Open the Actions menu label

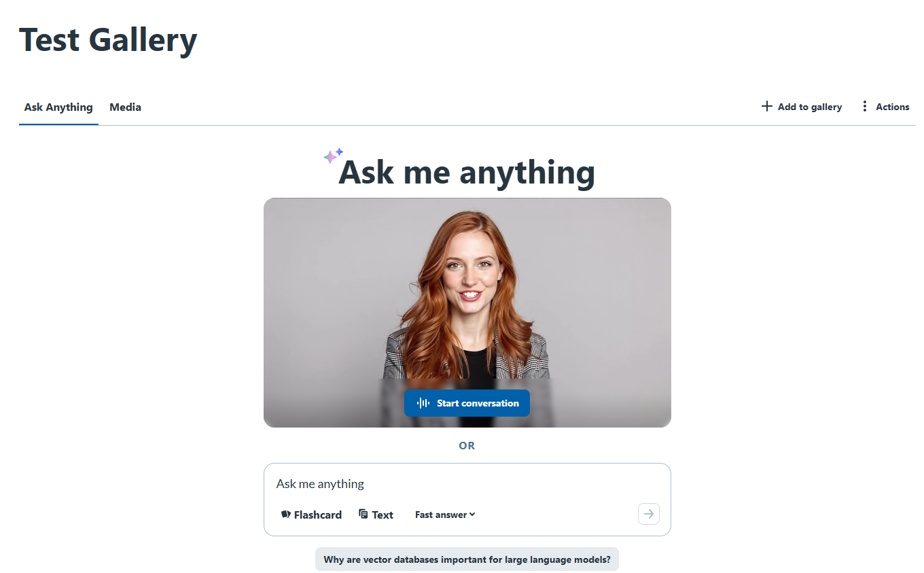pyautogui.click(x=892, y=107)
